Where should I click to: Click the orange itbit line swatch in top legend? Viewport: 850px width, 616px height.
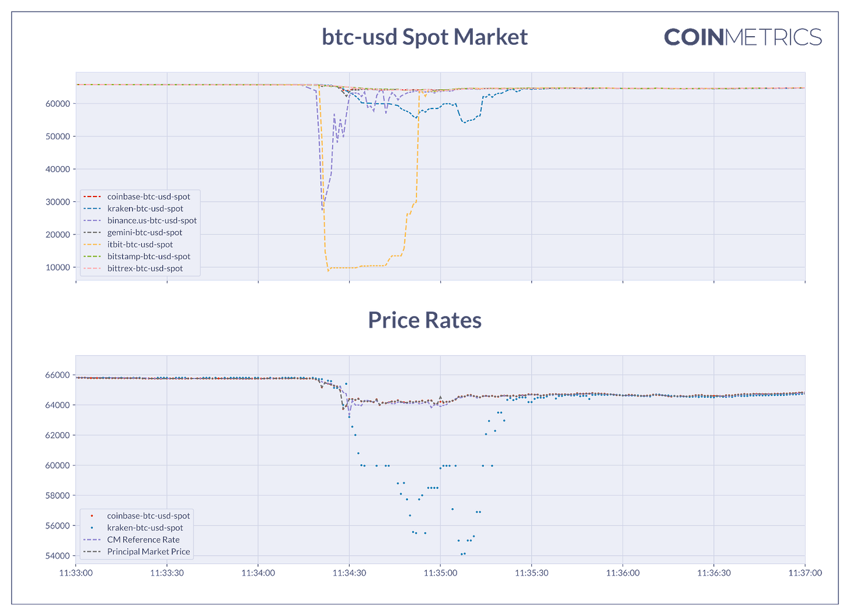92,244
